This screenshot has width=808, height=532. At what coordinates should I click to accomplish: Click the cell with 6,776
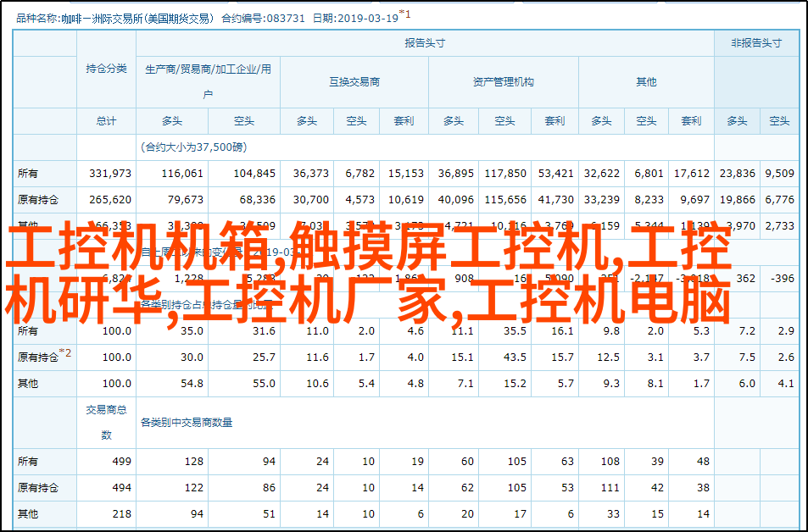point(780,199)
